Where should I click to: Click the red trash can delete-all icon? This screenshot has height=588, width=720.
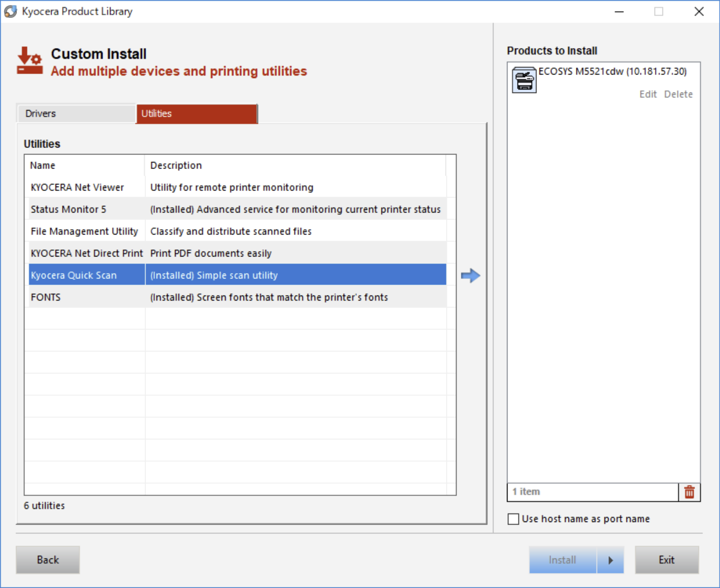pos(689,492)
